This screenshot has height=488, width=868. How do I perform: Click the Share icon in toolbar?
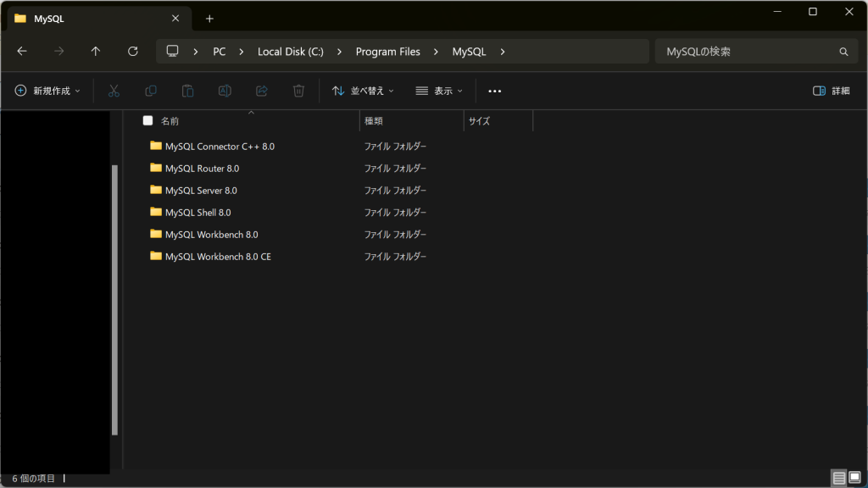[262, 91]
